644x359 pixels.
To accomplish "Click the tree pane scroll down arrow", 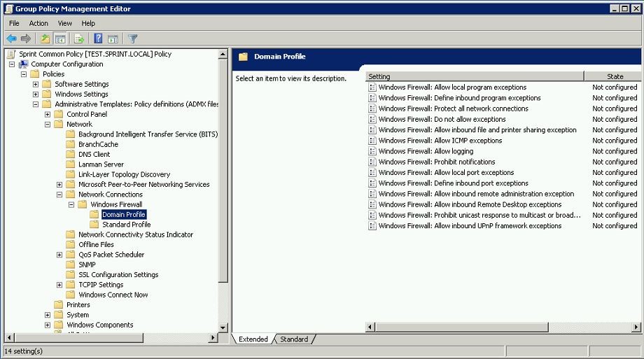I will [x=223, y=328].
